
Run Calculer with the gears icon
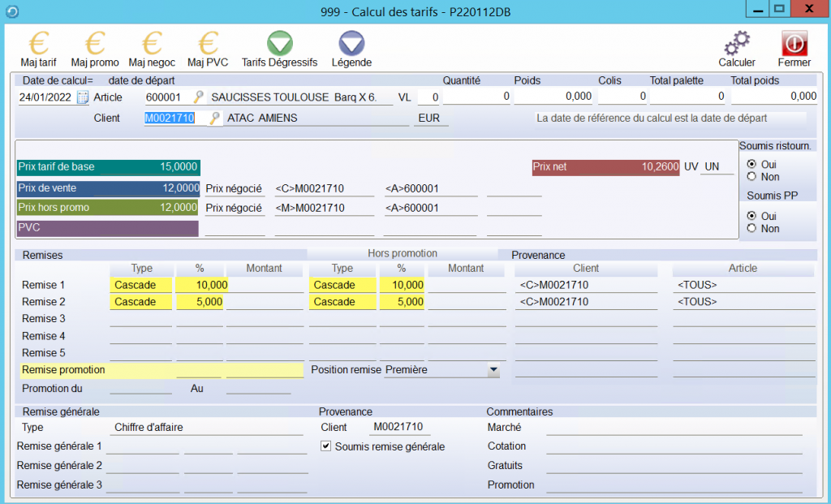point(736,44)
